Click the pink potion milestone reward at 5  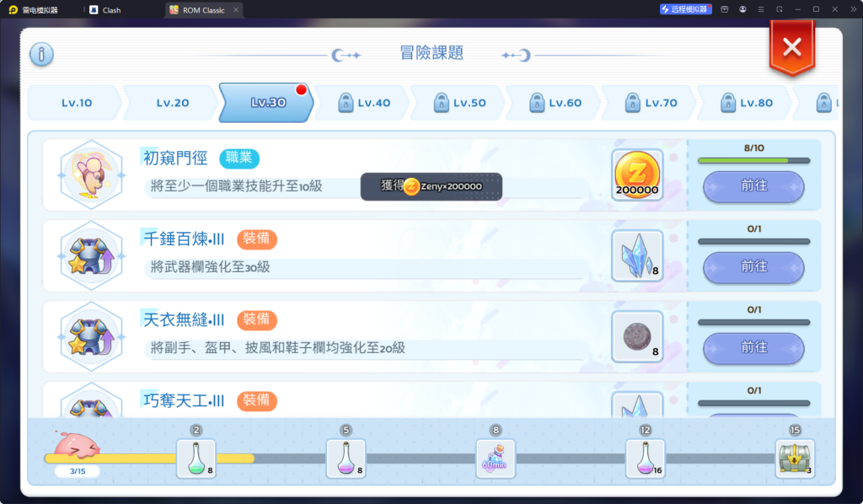point(346,458)
